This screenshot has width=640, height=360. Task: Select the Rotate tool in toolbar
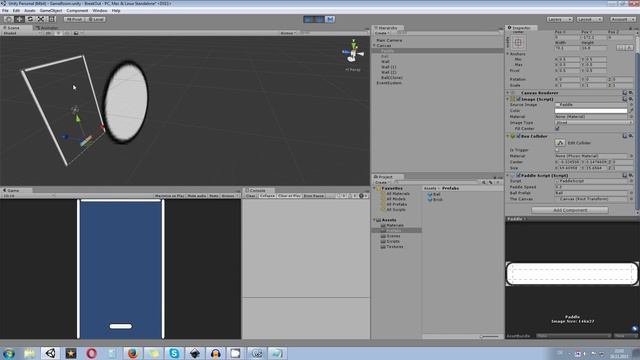tap(30, 19)
